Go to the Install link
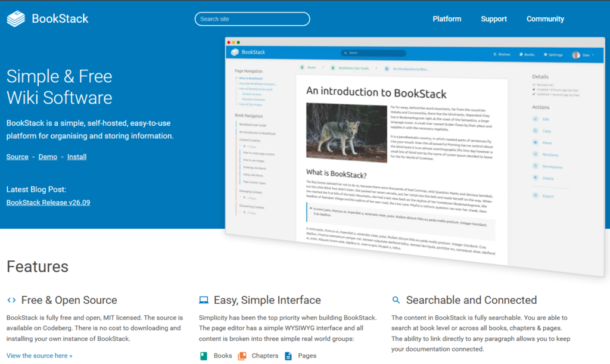610x364 pixels. (77, 157)
